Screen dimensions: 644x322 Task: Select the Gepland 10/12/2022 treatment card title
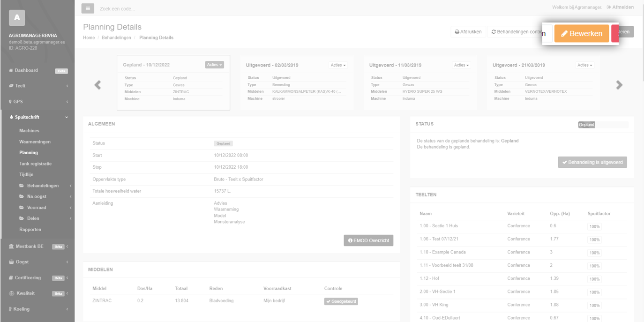click(x=146, y=65)
